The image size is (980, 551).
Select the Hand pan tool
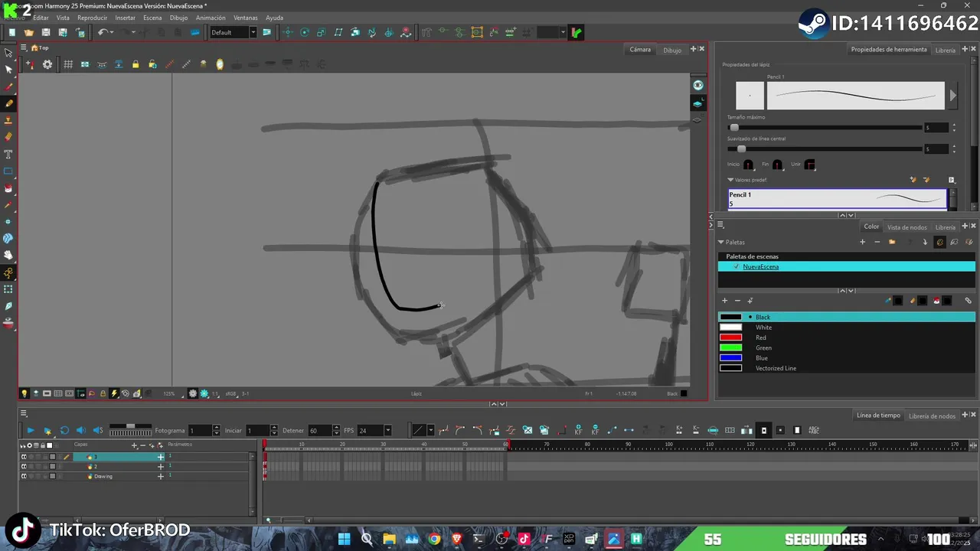pyautogui.click(x=8, y=255)
